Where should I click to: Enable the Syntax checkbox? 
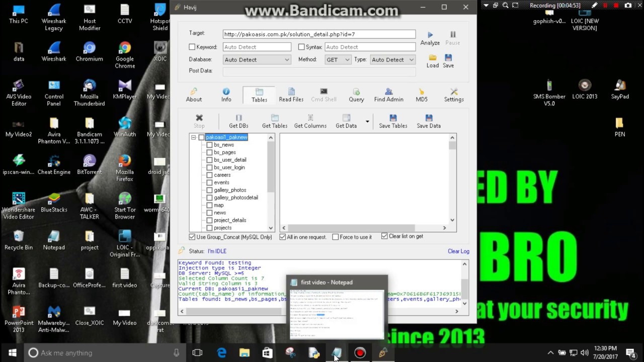click(301, 47)
